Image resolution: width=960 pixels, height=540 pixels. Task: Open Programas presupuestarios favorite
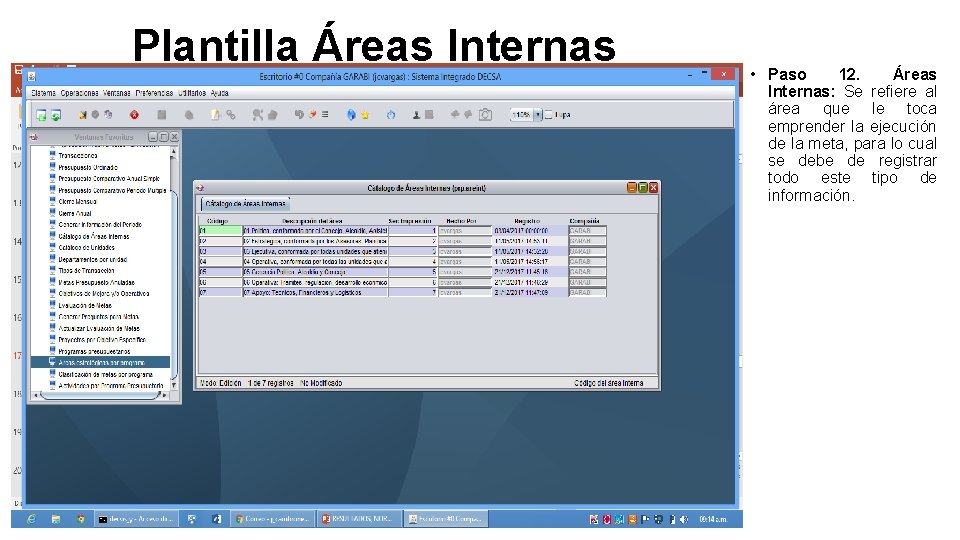coord(94,351)
